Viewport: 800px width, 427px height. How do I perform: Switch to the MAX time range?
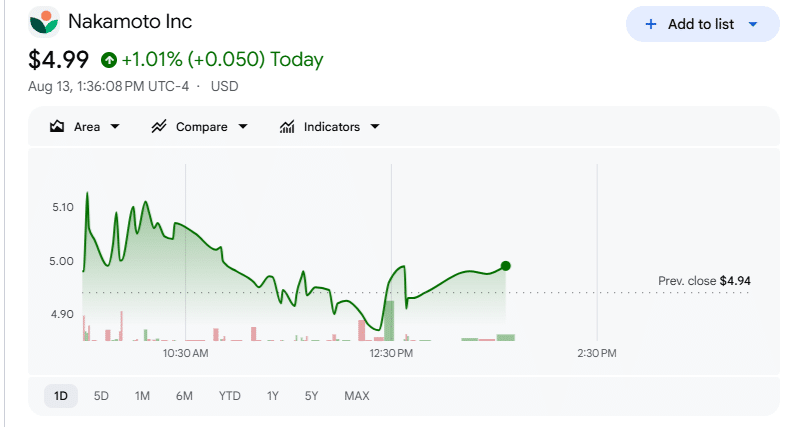pos(357,396)
